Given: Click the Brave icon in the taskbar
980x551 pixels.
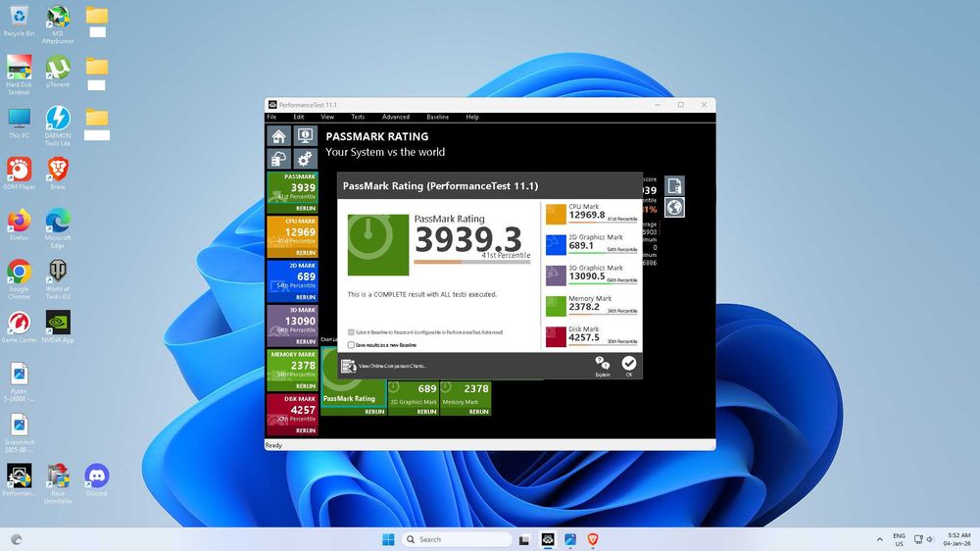Looking at the screenshot, I should click(593, 539).
